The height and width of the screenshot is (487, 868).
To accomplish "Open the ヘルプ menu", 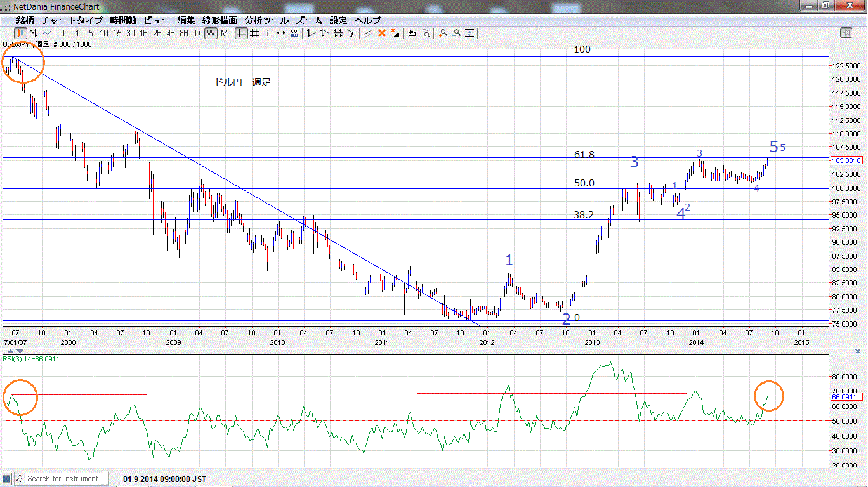I will (368, 21).
